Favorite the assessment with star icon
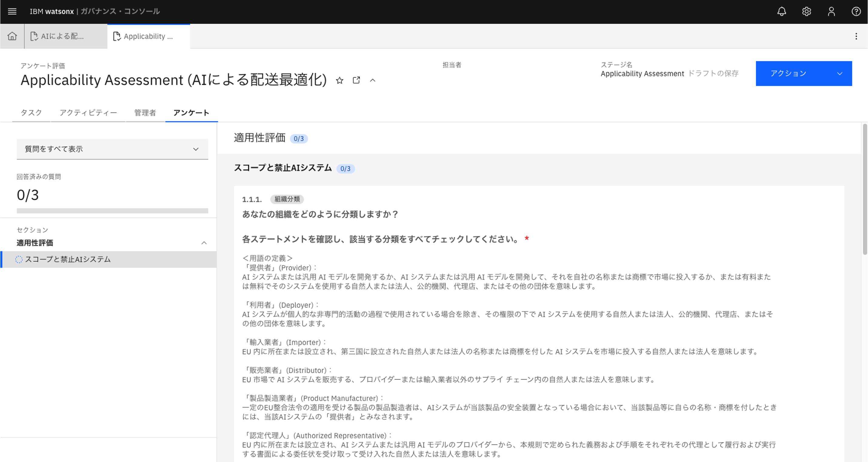 (339, 81)
